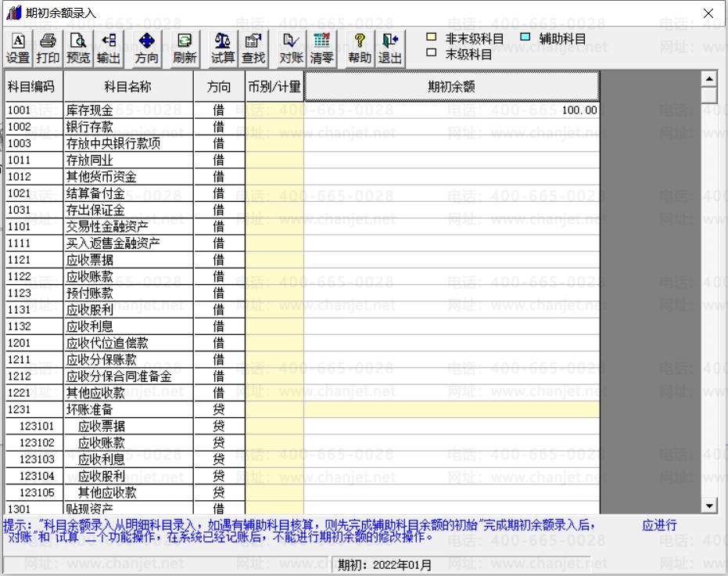The image size is (728, 576).
Task: Click the scrollbar down arrow
Action: (x=709, y=506)
